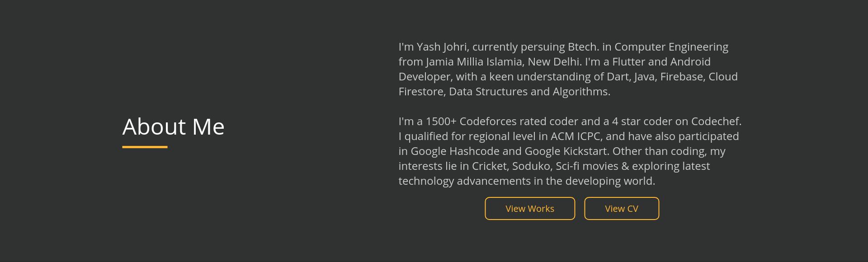The image size is (868, 262).
Task: Click the word Firebase in the description
Action: tap(681, 77)
